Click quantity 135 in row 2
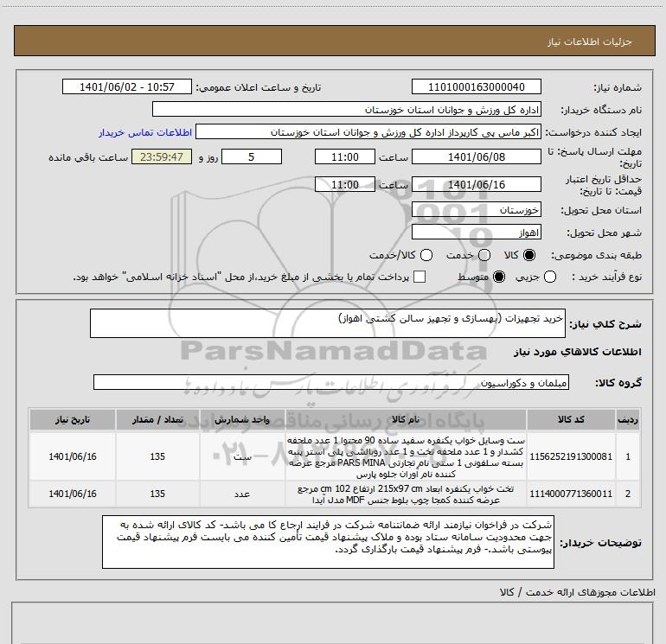The width and height of the screenshot is (666, 644). coord(157,494)
